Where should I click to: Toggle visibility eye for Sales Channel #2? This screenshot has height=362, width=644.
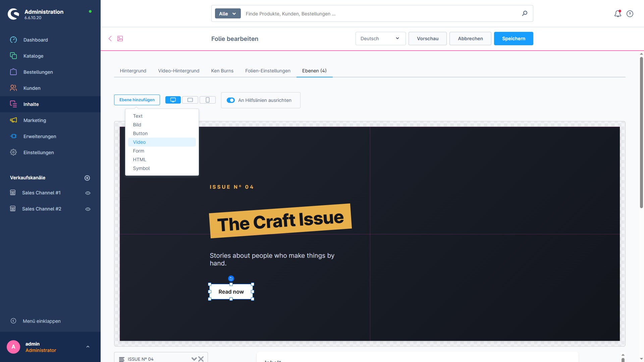coord(88,209)
